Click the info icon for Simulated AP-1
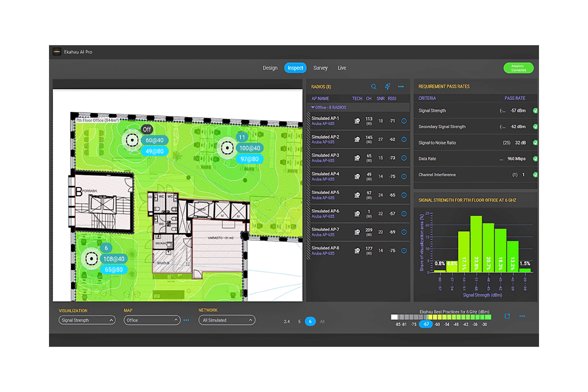 click(x=404, y=121)
